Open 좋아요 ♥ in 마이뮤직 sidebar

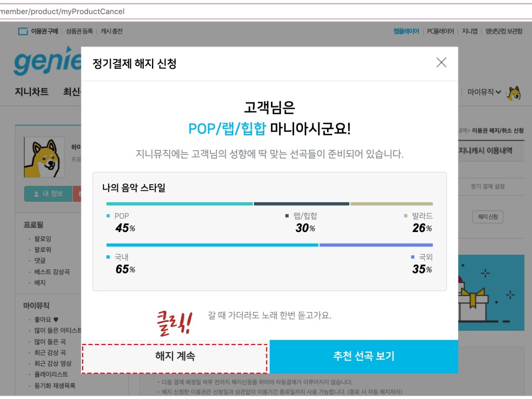tap(46, 320)
